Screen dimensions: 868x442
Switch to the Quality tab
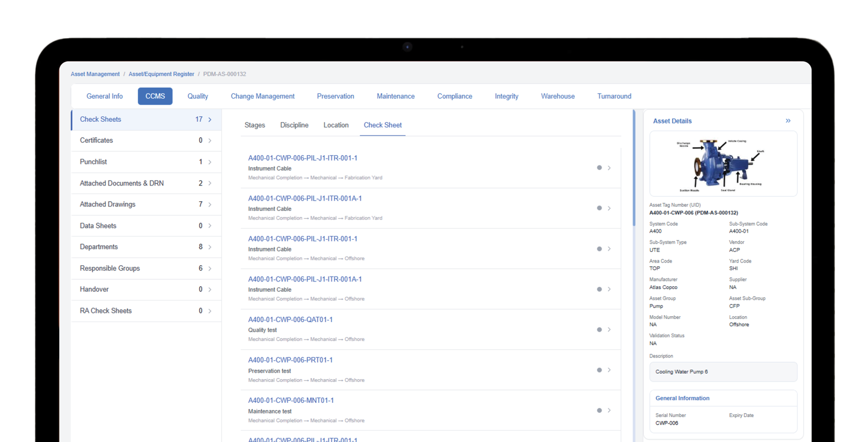coord(197,97)
